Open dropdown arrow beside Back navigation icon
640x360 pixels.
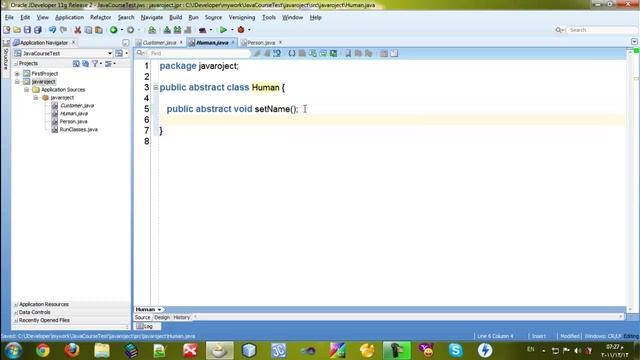pos(122,30)
